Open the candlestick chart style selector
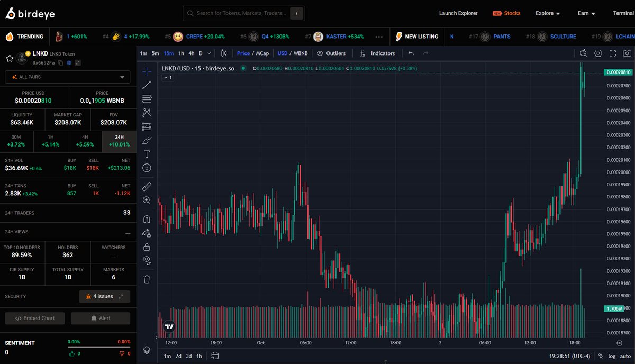 224,53
